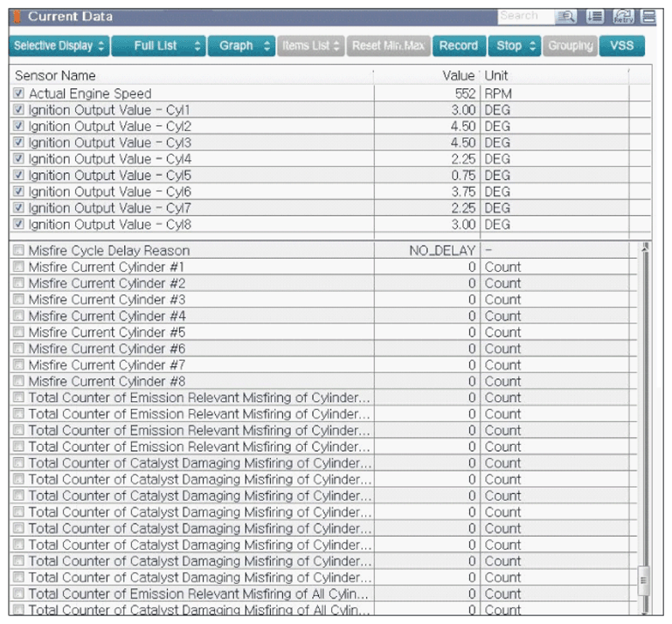Screen dimensions: 672x624
Task: Expand the Graph dropdown
Action: 242,45
